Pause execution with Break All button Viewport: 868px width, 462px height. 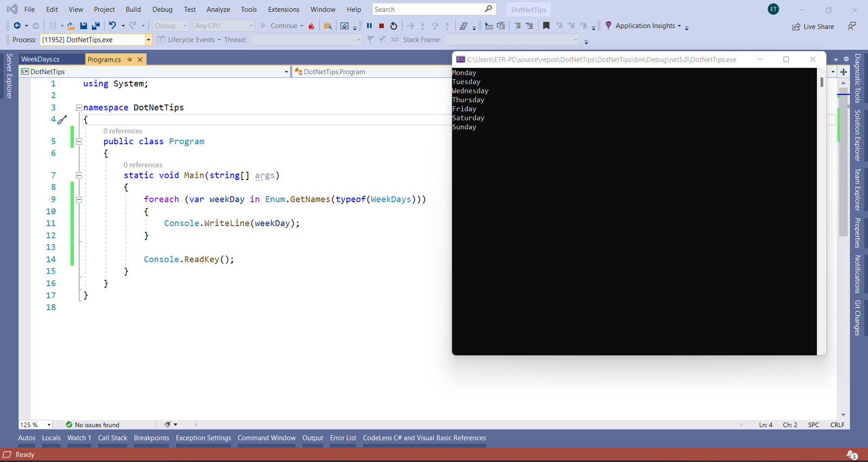(369, 25)
